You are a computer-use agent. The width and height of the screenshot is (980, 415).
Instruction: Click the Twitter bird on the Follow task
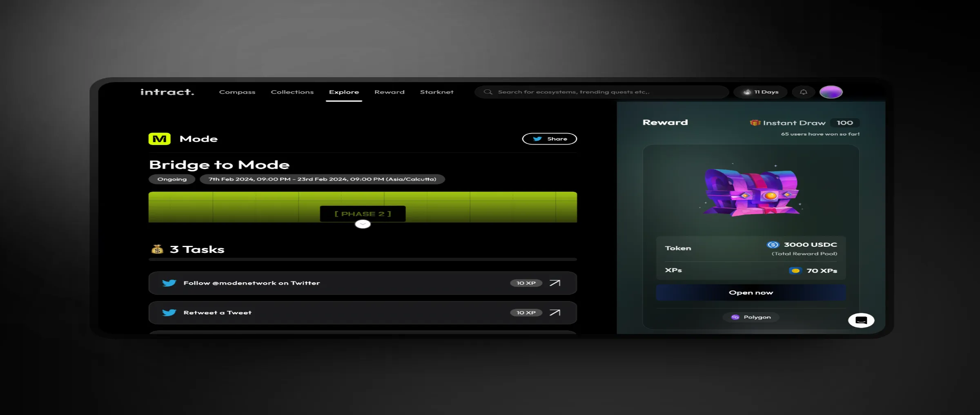169,283
